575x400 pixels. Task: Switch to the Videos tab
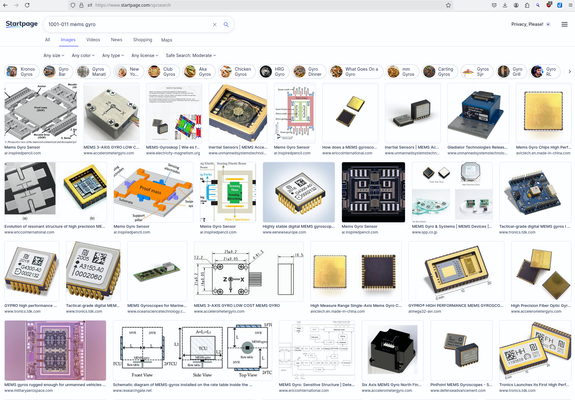pos(93,40)
